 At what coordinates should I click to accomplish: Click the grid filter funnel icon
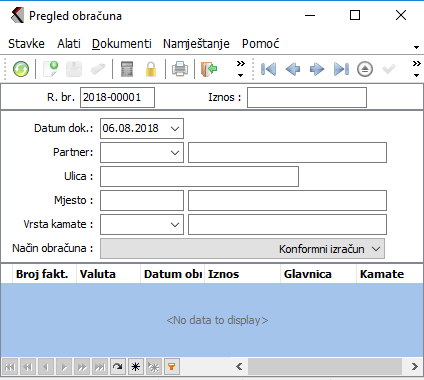pos(171,367)
